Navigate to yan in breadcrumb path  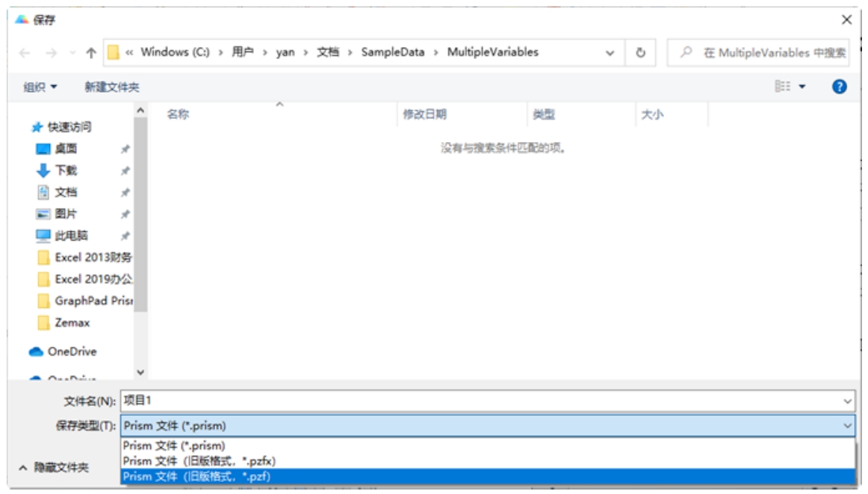click(285, 52)
